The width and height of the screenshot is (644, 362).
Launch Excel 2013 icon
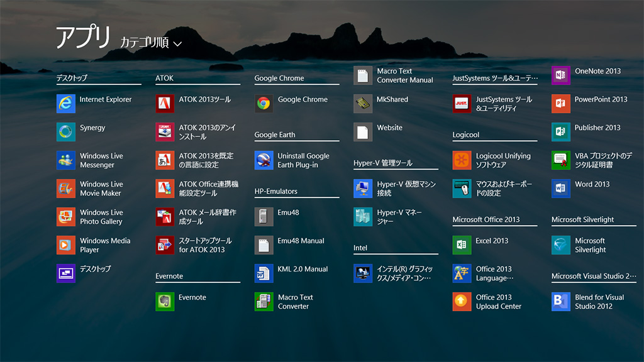[462, 245]
